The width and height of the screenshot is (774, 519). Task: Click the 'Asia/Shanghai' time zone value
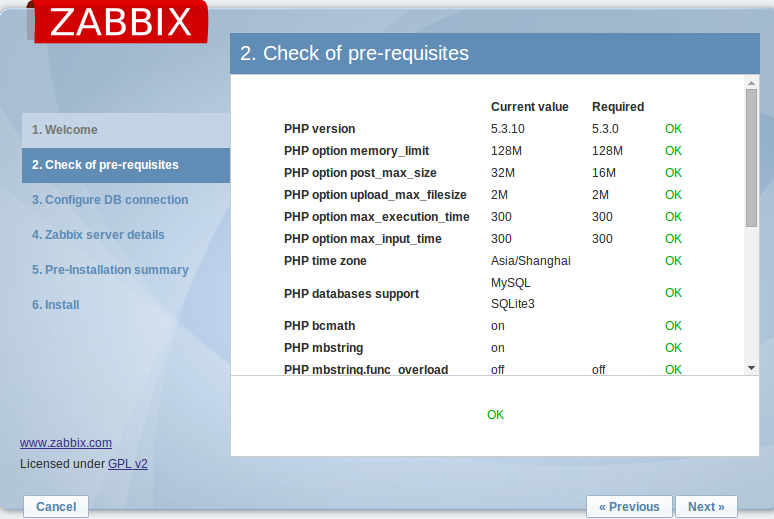(531, 261)
